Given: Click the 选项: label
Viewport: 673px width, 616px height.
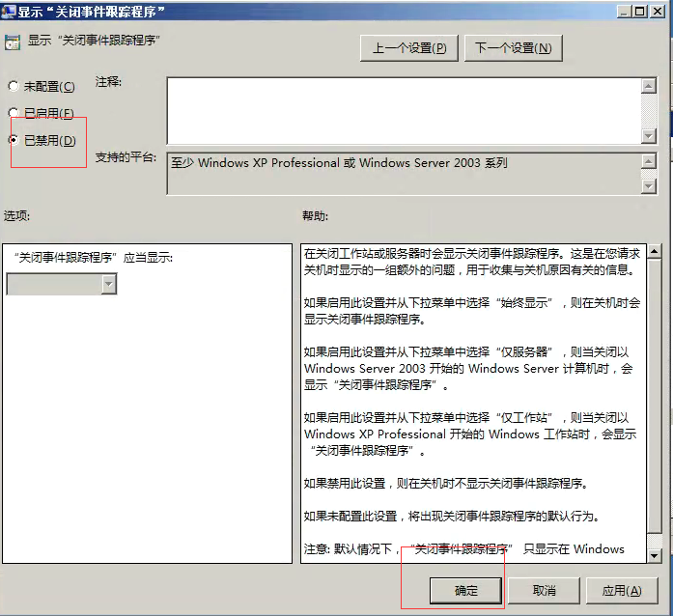Looking at the screenshot, I should (x=17, y=215).
